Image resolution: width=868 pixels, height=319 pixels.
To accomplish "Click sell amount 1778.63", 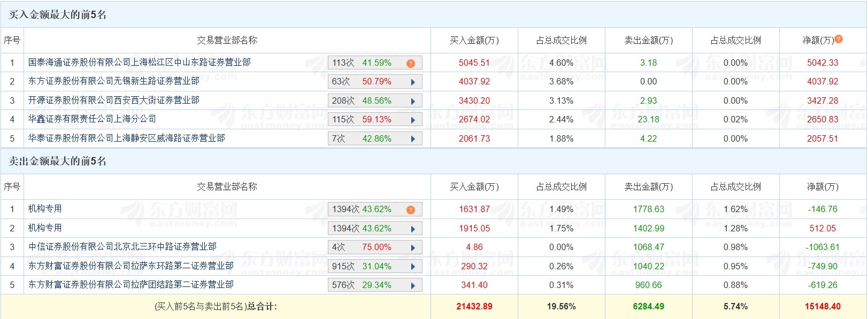I will (649, 209).
